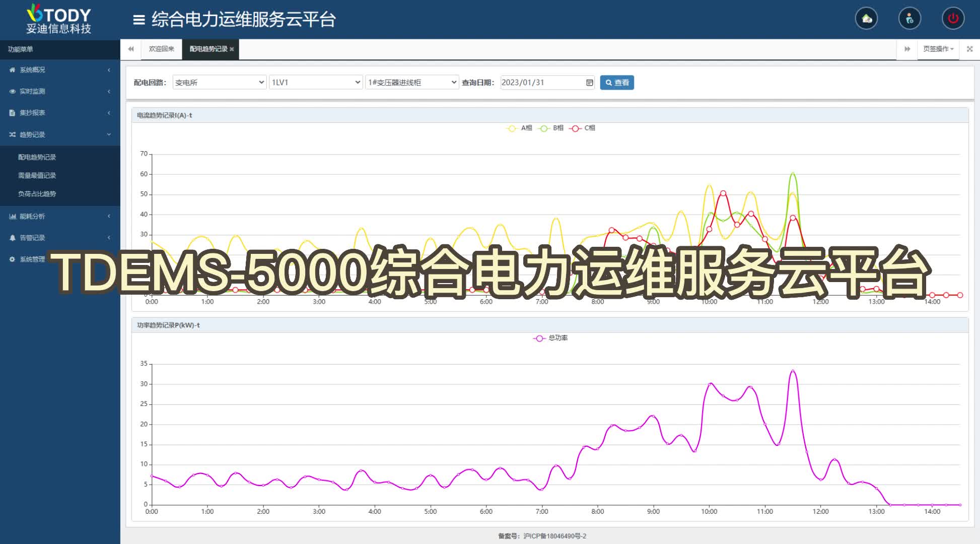Expand the 集抄报表 menu chevron

[109, 113]
